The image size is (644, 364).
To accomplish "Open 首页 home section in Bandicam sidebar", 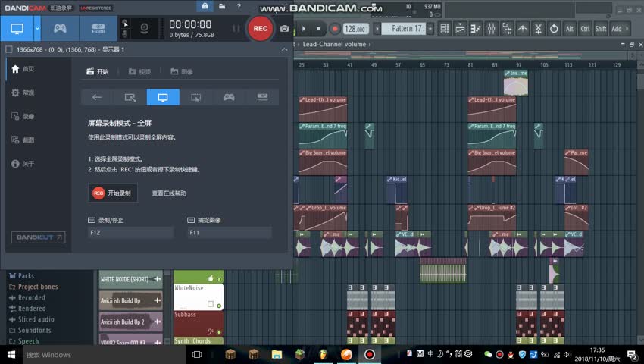I will (23, 69).
